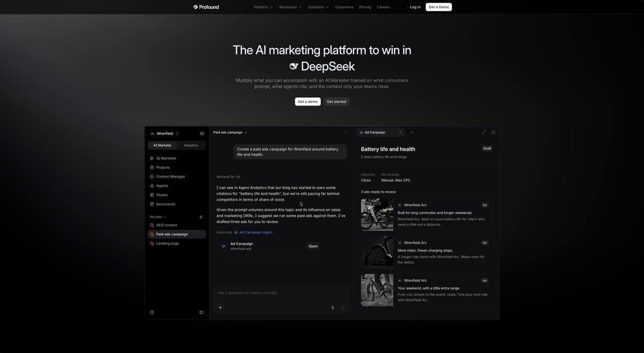Open the Platform navigation dropdown

coord(263,7)
